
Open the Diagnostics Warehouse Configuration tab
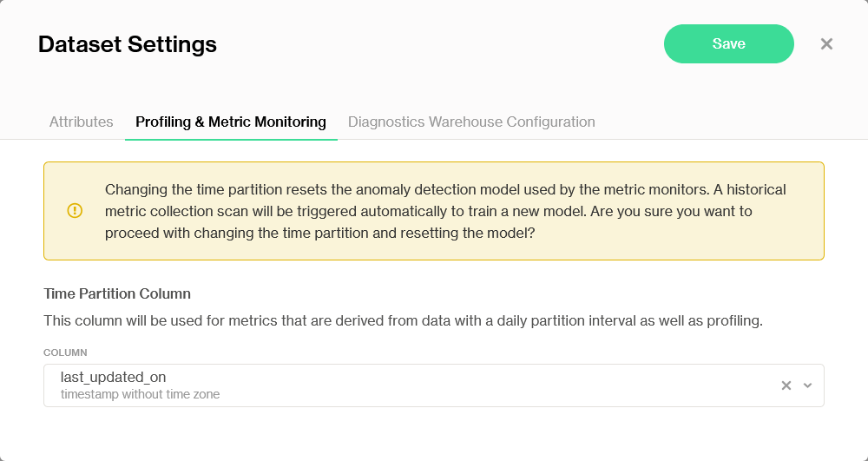[x=471, y=122]
